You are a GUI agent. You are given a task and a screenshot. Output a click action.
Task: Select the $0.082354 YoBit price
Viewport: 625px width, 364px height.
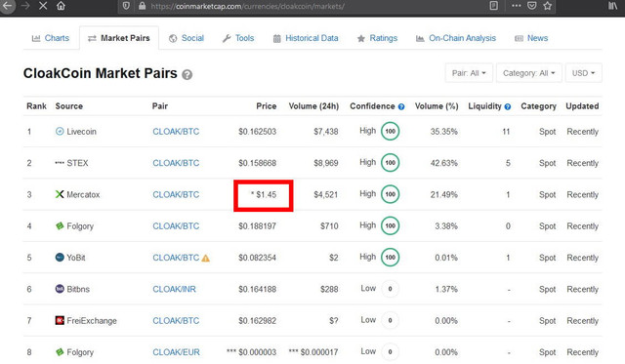257,258
